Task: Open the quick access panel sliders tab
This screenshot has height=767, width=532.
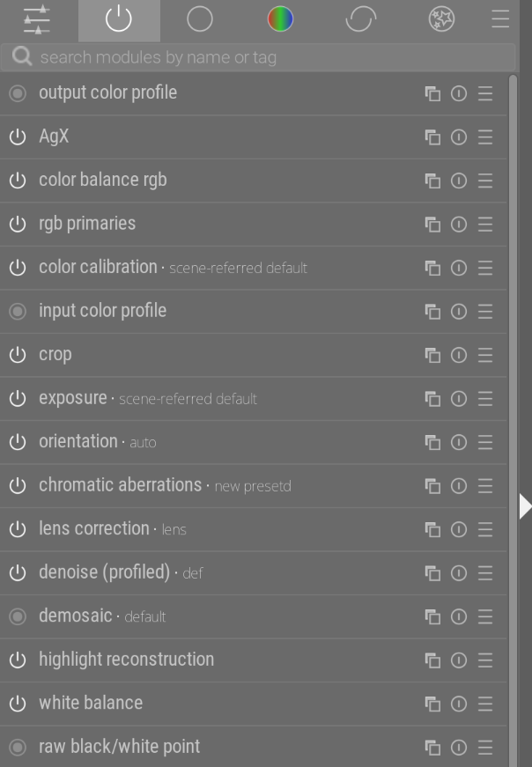Action: tap(37, 19)
